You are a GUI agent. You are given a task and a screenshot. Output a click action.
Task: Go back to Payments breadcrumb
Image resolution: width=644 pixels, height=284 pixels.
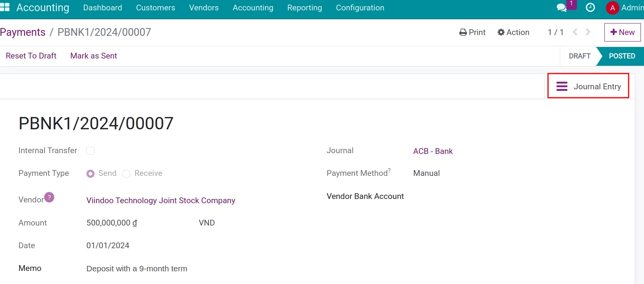23,32
